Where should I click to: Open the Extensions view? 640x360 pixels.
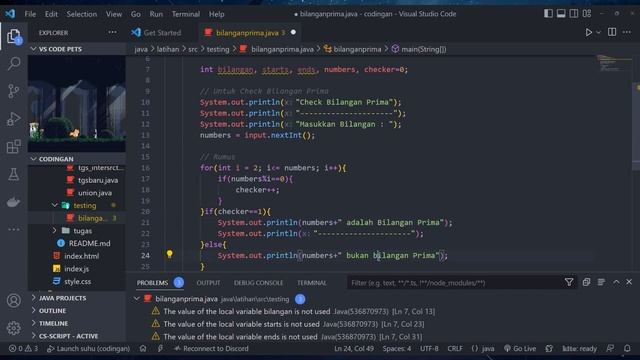(13, 147)
